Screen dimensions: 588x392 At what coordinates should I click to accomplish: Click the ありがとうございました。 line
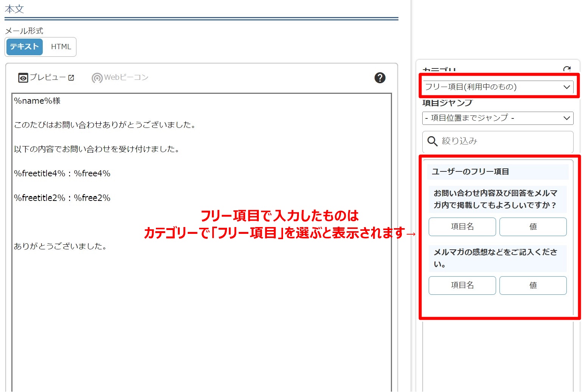[x=61, y=246]
